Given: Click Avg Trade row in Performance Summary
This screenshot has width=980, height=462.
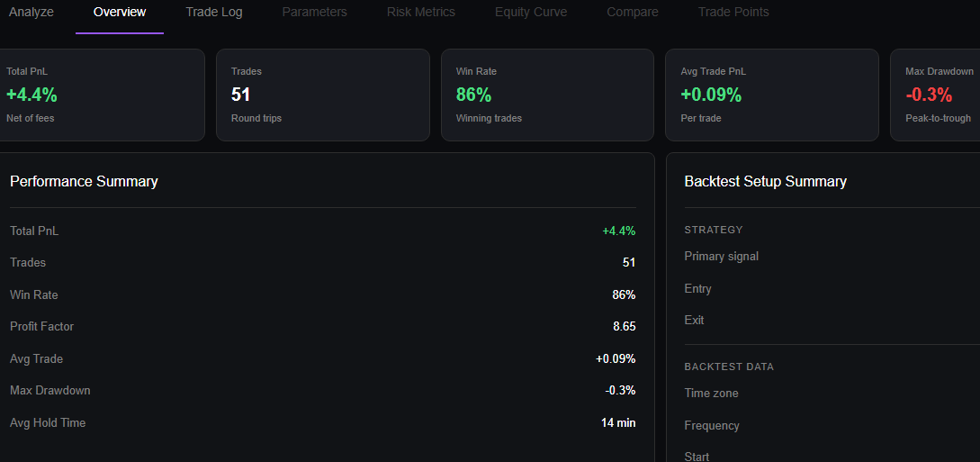Looking at the screenshot, I should 322,358.
